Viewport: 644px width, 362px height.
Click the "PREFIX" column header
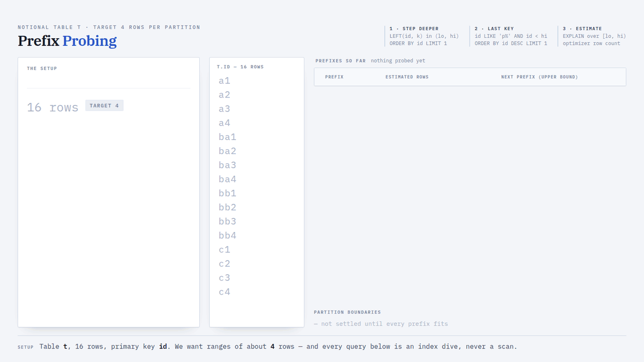pyautogui.click(x=335, y=77)
